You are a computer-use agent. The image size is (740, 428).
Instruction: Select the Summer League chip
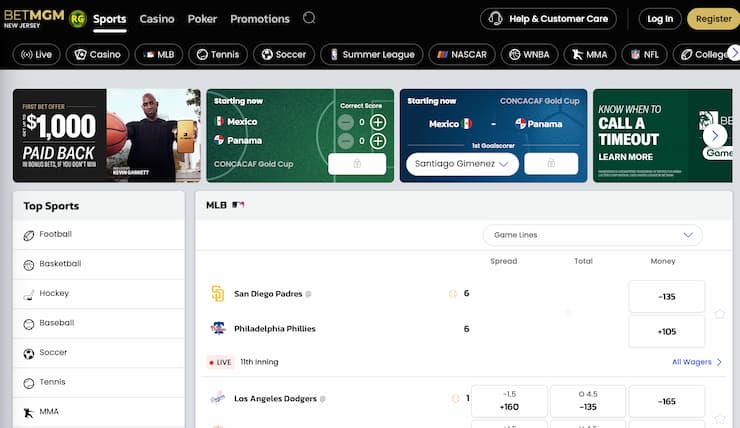pos(371,55)
